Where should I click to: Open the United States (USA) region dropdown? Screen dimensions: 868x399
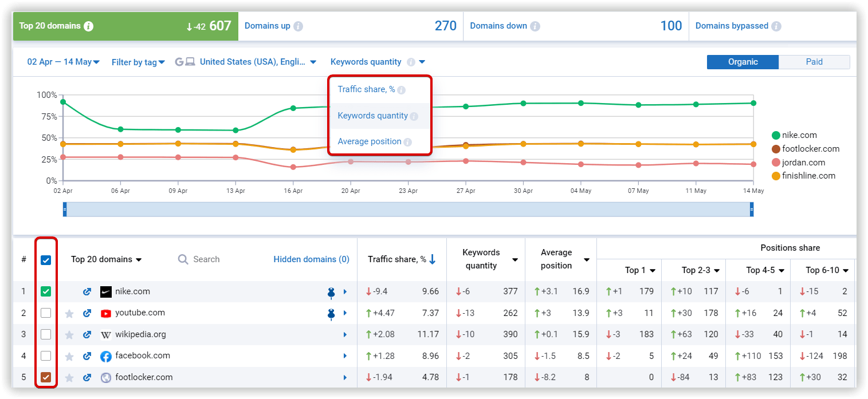point(258,62)
